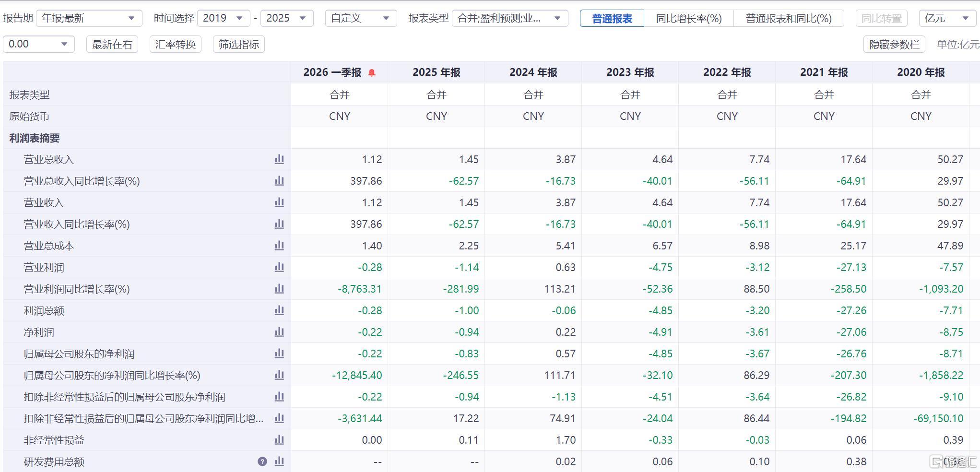This screenshot has width=980, height=472.
Task: Click the value -1,858.22 in 2020 年报 column
Action: [x=941, y=375]
